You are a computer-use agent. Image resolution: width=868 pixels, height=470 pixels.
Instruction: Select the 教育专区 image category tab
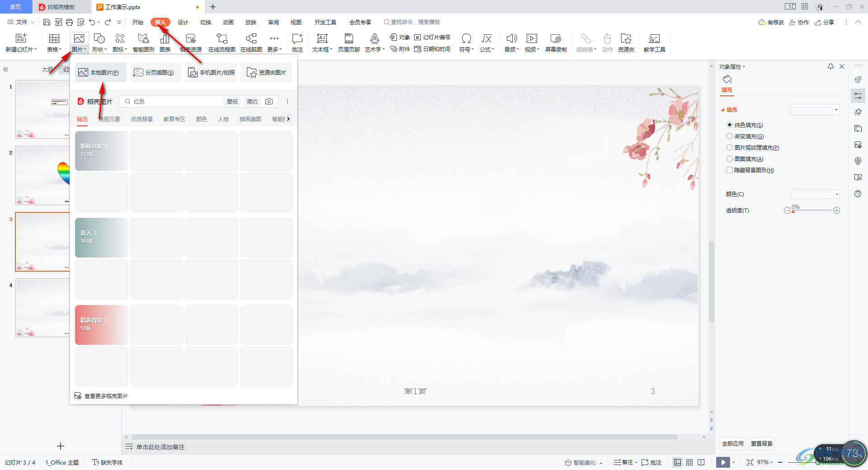(x=175, y=119)
